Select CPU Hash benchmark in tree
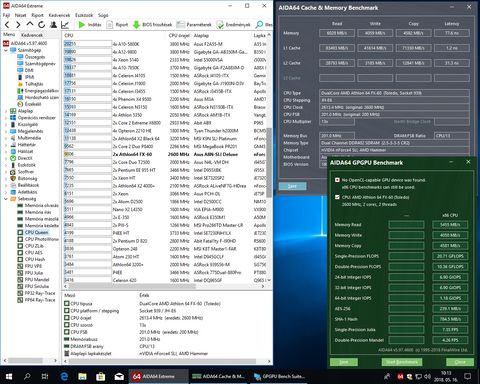The image size is (480, 384). [x=35, y=259]
